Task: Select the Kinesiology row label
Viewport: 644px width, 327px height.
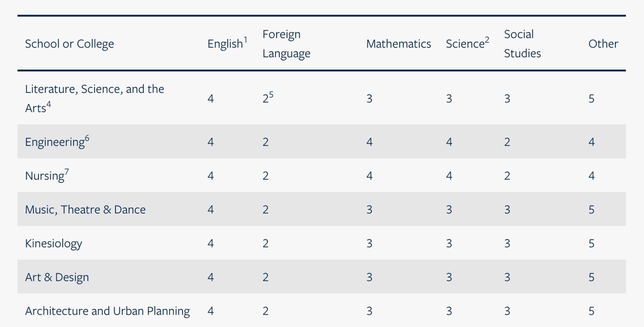Action: coord(53,243)
